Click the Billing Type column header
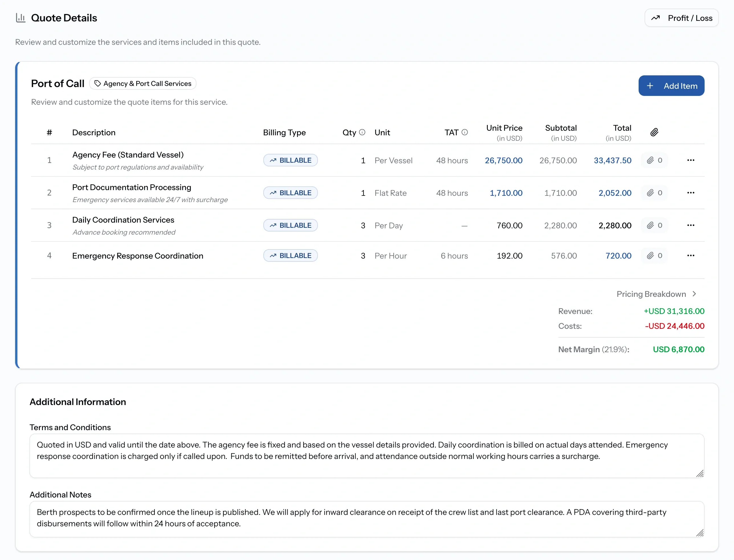734x560 pixels. tap(284, 132)
